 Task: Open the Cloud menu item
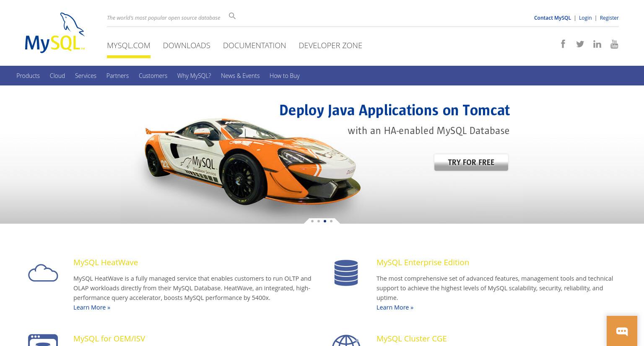(x=57, y=75)
